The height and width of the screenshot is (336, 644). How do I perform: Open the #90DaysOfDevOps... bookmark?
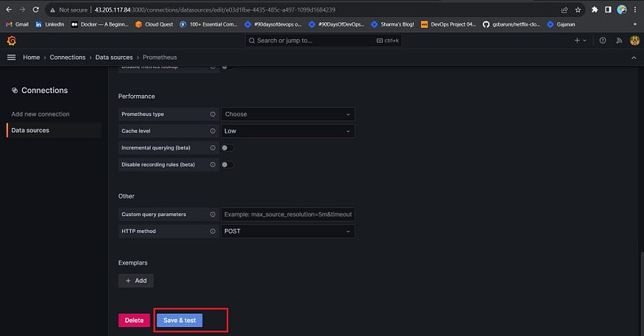pos(337,24)
